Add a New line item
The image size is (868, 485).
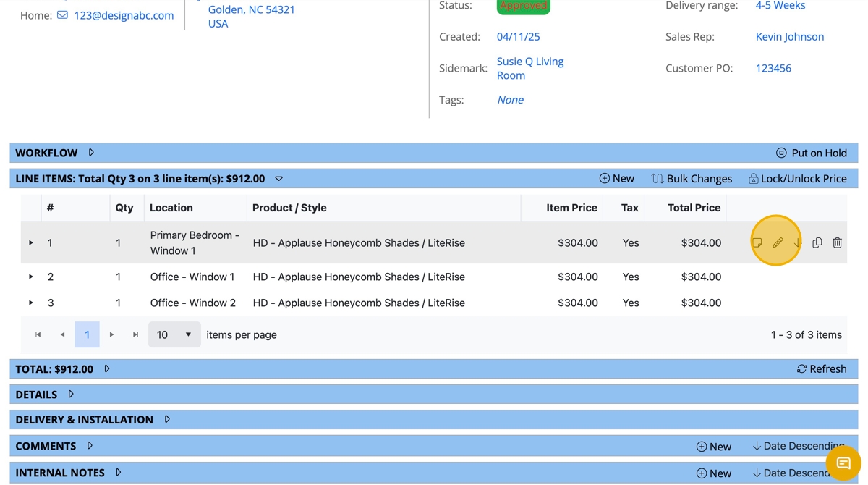617,179
